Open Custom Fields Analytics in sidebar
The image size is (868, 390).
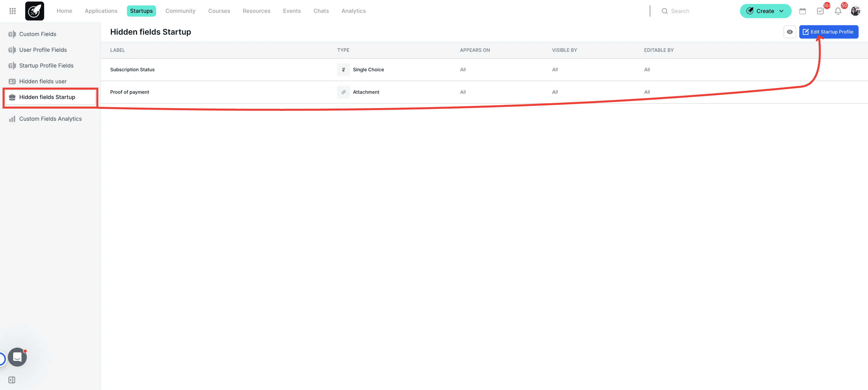coord(51,119)
